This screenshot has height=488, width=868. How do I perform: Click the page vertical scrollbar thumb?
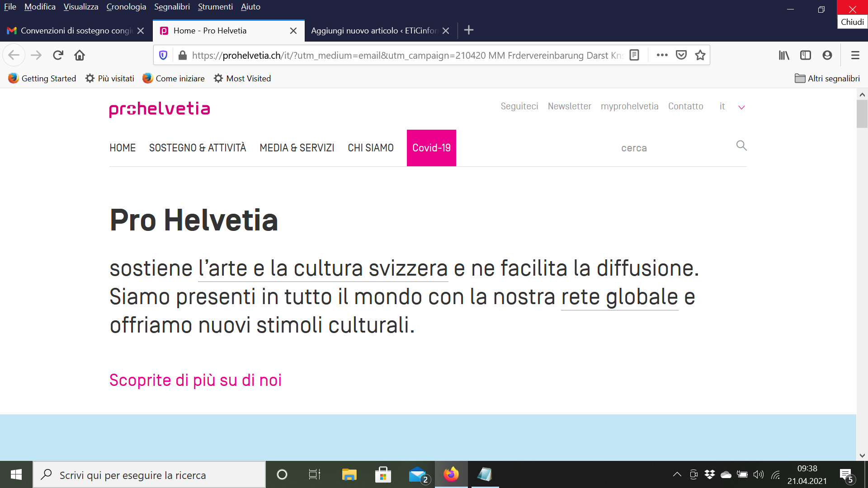862,114
